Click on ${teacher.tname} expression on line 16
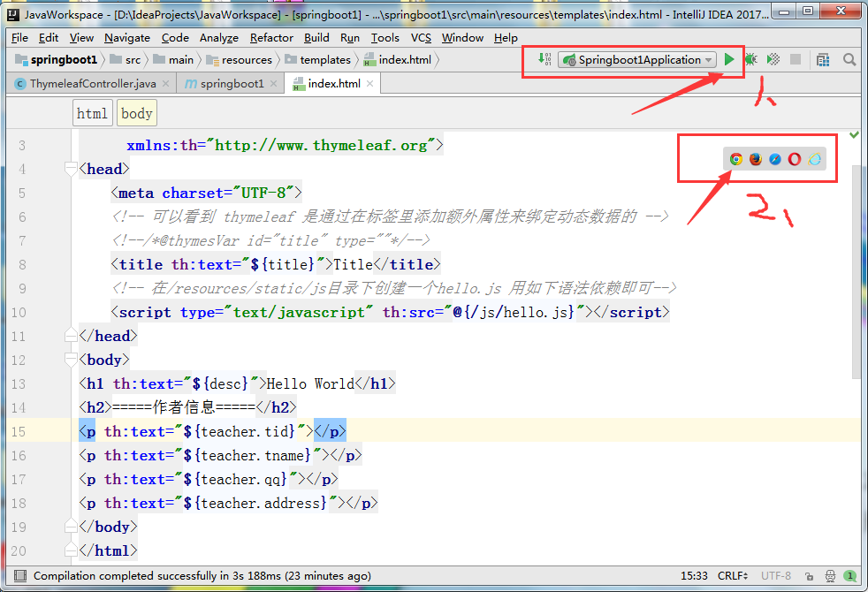868x592 pixels. click(247, 455)
